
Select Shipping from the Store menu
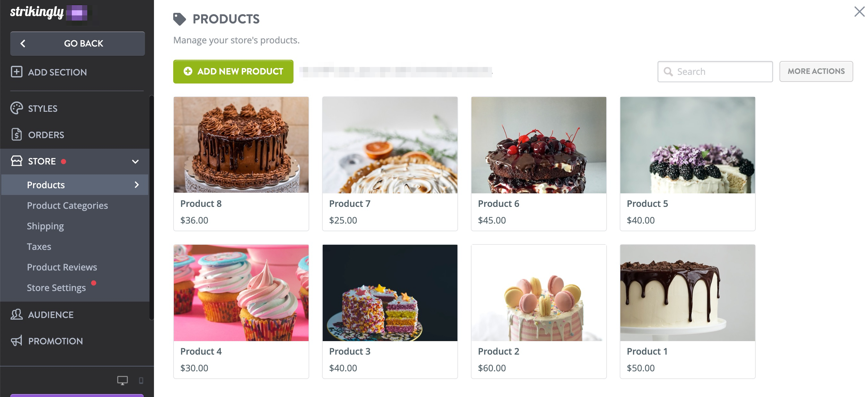coord(45,226)
